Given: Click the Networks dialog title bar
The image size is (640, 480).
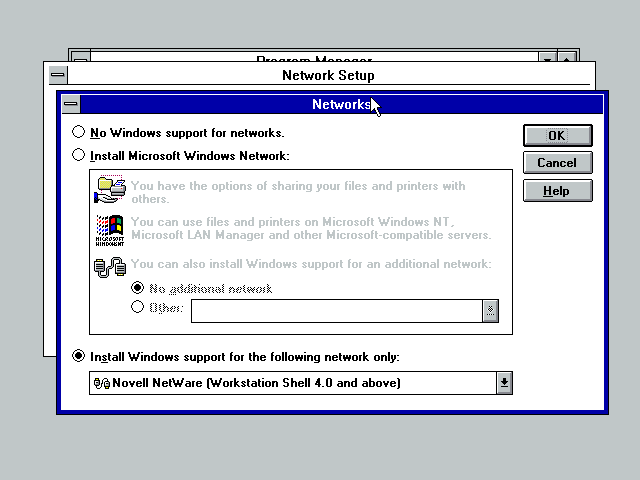Looking at the screenshot, I should (x=342, y=104).
